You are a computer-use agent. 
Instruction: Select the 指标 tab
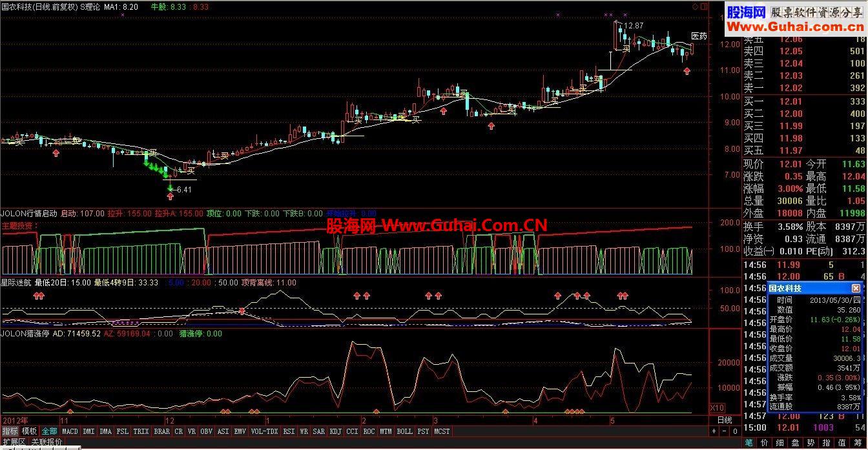10,431
